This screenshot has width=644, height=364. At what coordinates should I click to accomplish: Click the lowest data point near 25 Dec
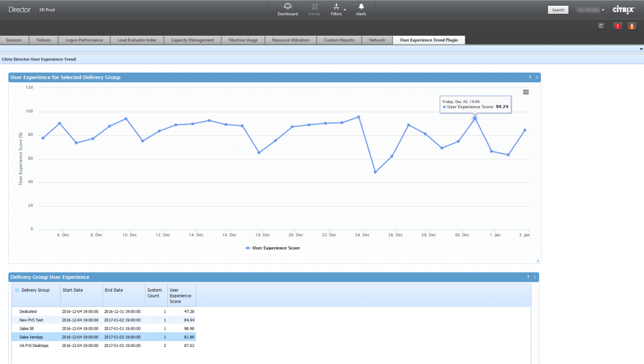click(375, 172)
